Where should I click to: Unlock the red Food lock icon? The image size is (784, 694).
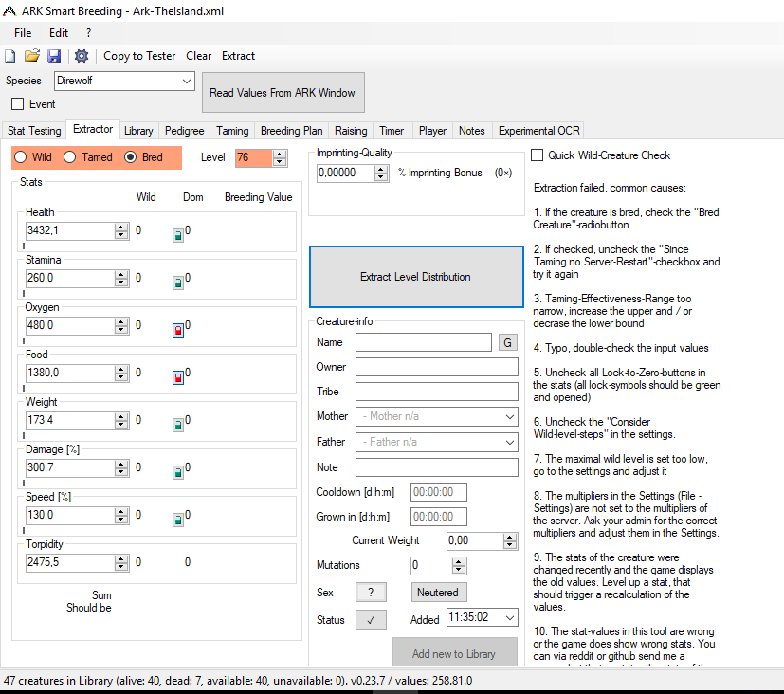tap(177, 377)
